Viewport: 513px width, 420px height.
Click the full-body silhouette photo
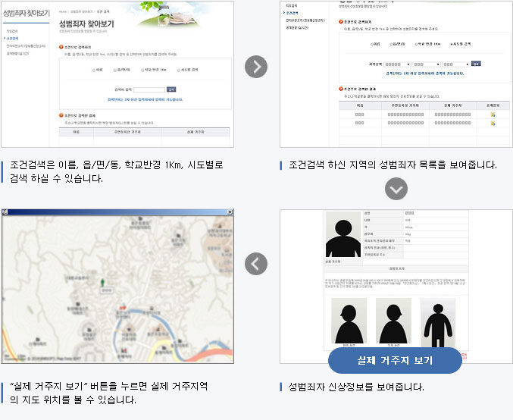click(438, 322)
